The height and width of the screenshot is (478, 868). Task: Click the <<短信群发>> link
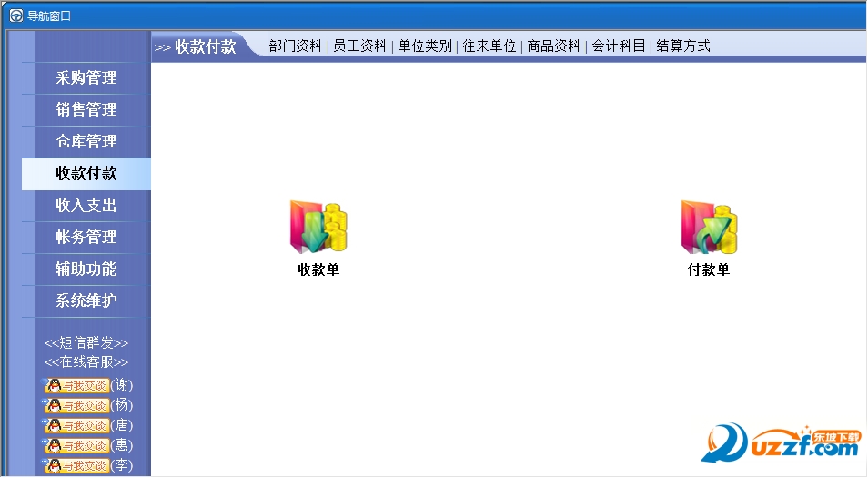[86, 343]
